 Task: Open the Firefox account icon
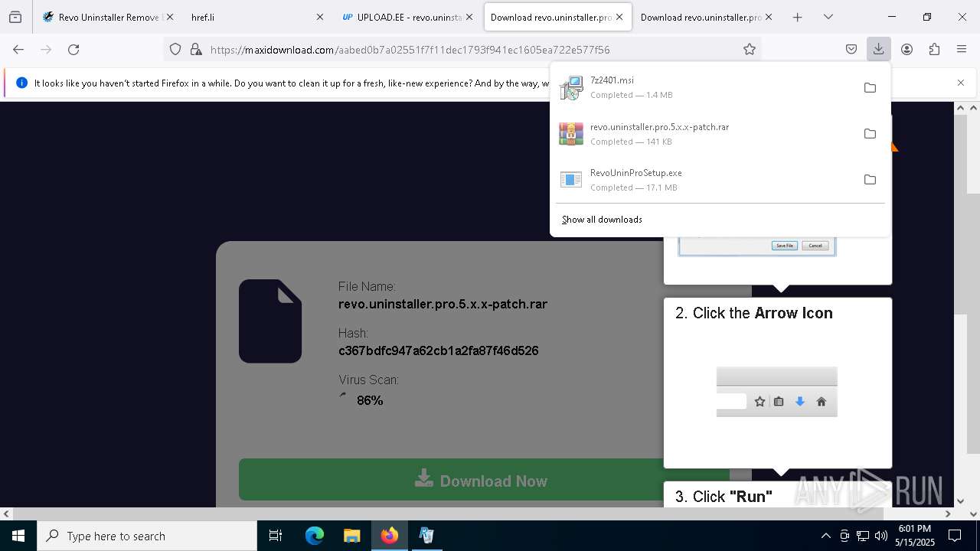(906, 49)
